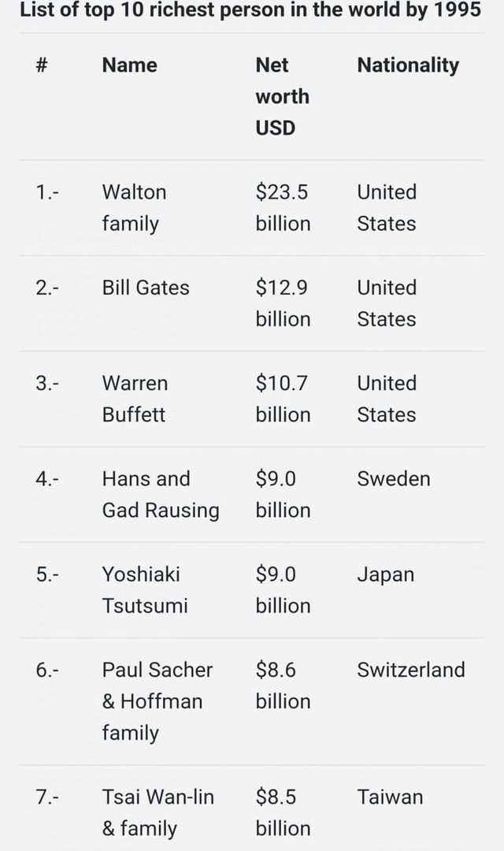
Task: Click the Taiwan nationality cell
Action: (390, 797)
